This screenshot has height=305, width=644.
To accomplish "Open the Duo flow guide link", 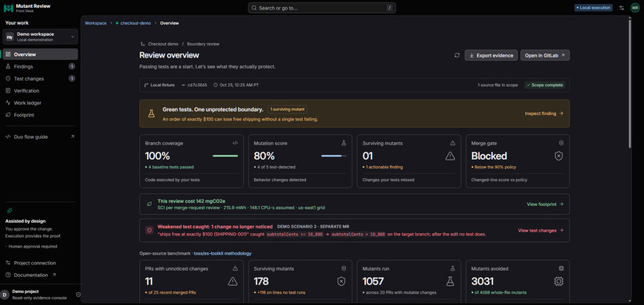I will coord(40,137).
